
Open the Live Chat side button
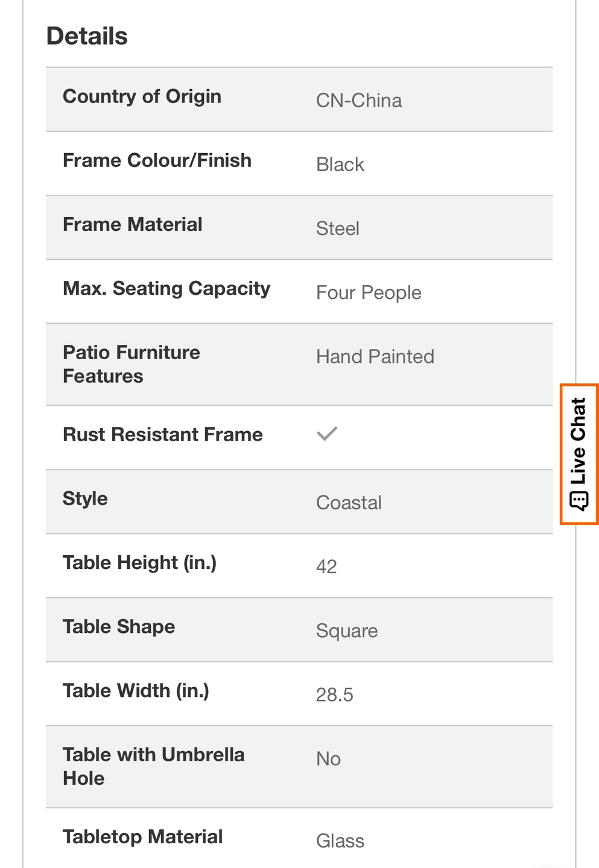tap(579, 454)
